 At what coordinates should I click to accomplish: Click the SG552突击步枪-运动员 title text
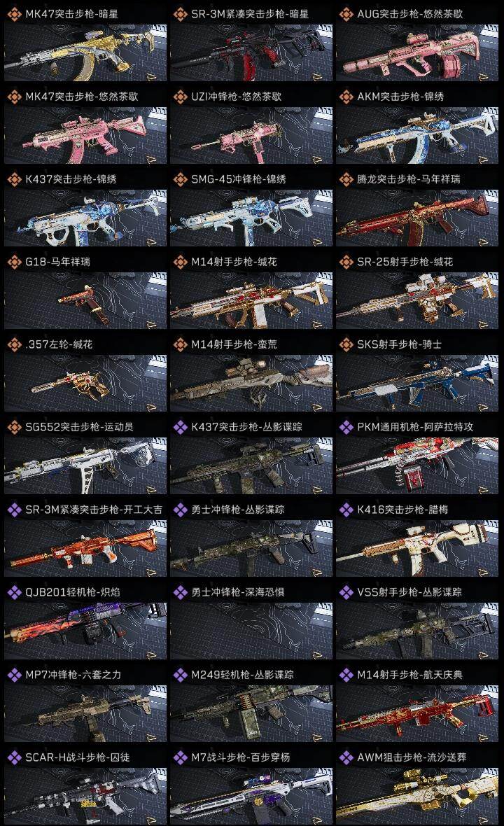coord(79,427)
